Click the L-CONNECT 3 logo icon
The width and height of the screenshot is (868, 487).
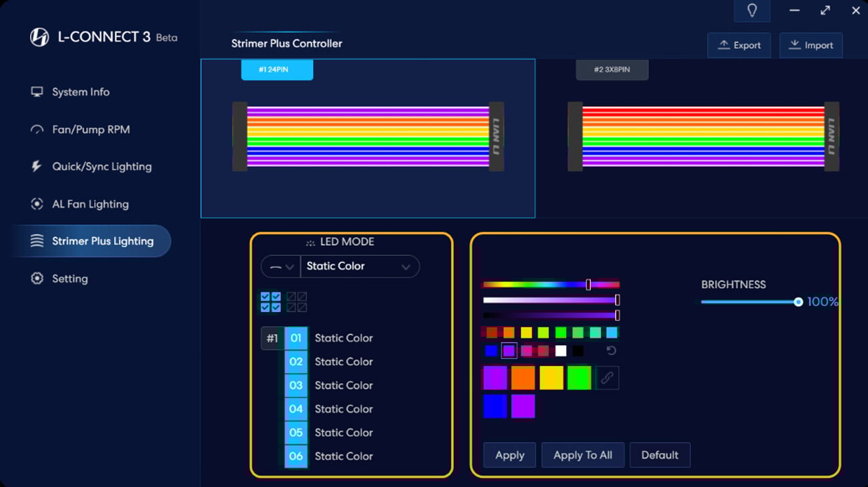click(39, 37)
